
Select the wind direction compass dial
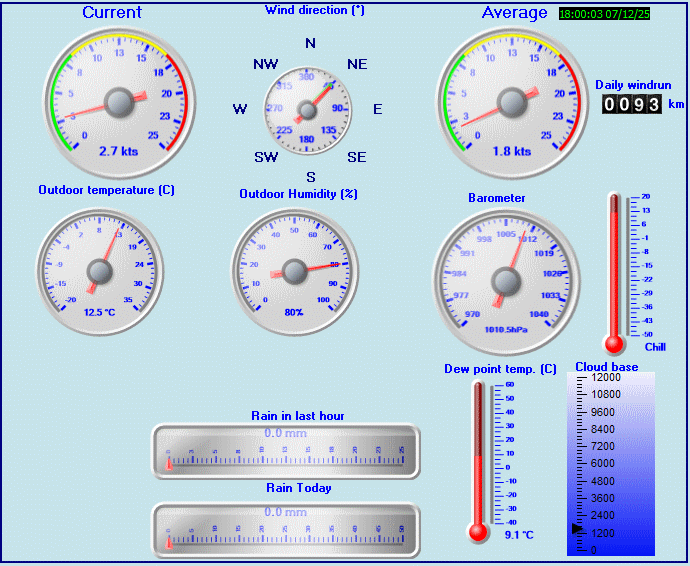[308, 108]
